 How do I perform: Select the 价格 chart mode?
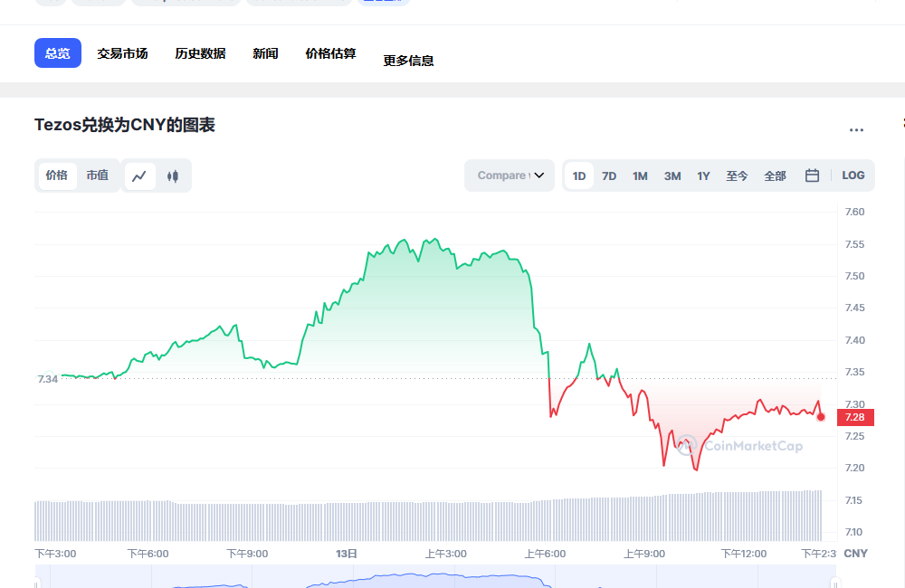57,175
